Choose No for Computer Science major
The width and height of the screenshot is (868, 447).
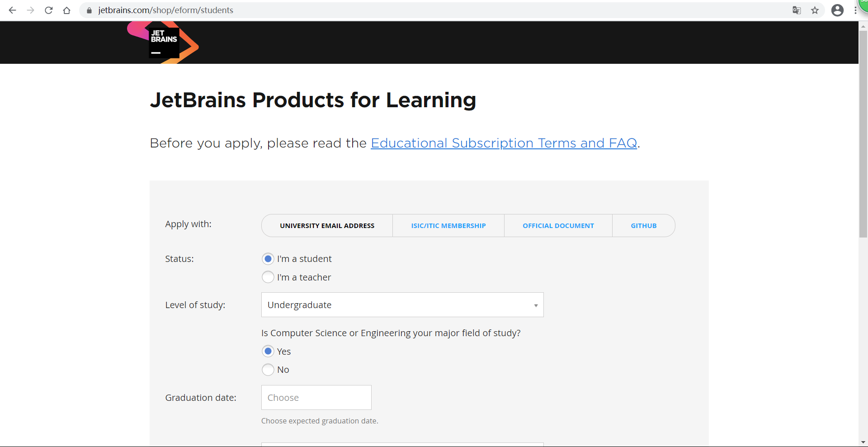pos(268,370)
